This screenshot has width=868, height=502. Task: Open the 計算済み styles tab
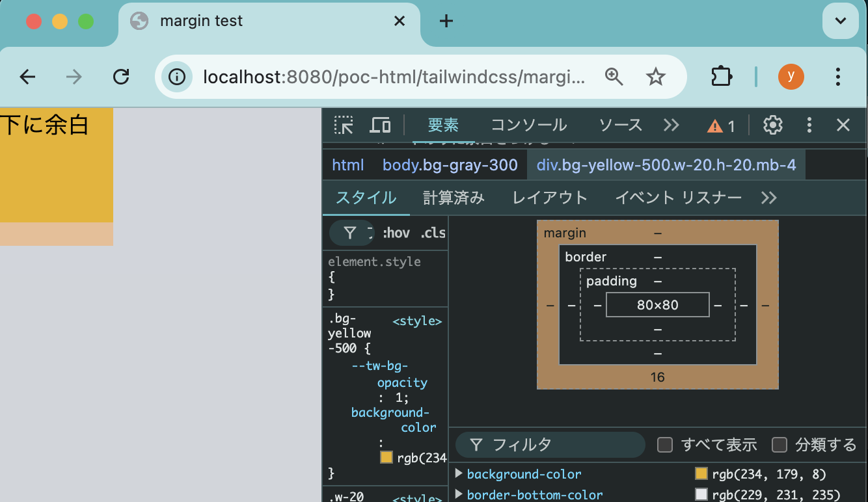(x=454, y=198)
